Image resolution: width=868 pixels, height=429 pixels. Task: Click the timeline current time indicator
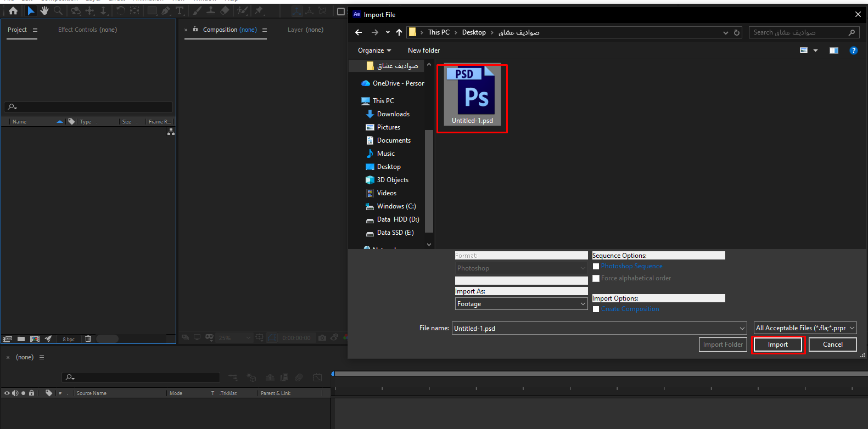(333, 374)
